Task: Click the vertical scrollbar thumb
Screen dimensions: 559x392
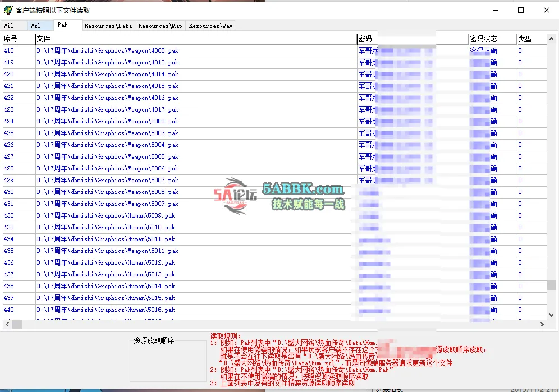Action: tap(551, 285)
